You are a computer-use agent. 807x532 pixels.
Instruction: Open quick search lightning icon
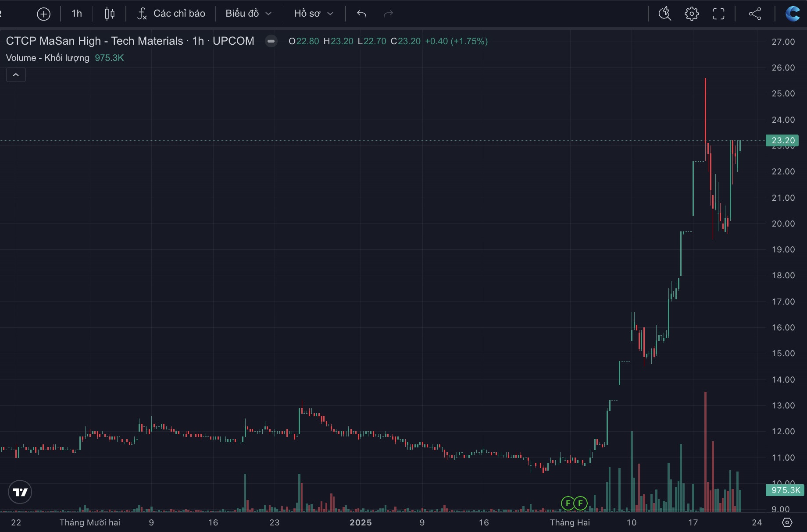(665, 14)
